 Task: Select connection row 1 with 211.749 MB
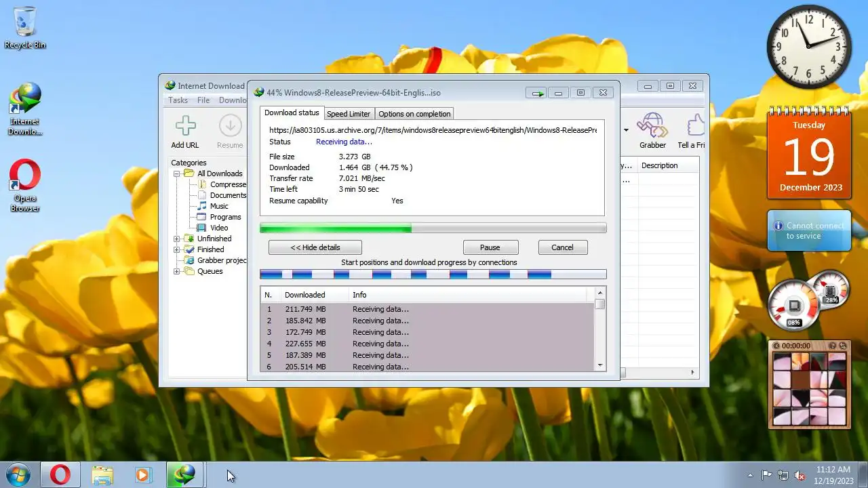click(427, 309)
